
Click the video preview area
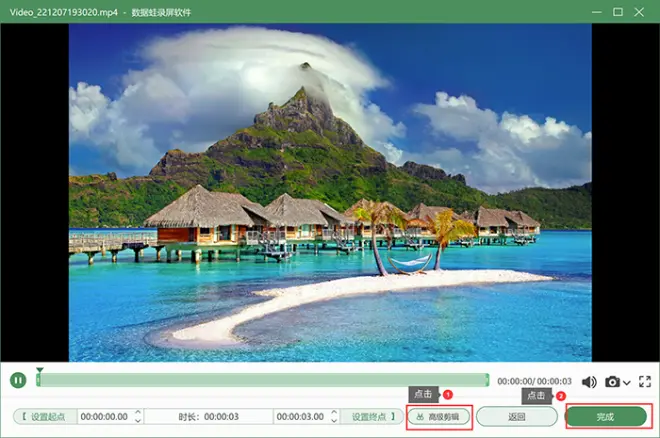[330, 192]
